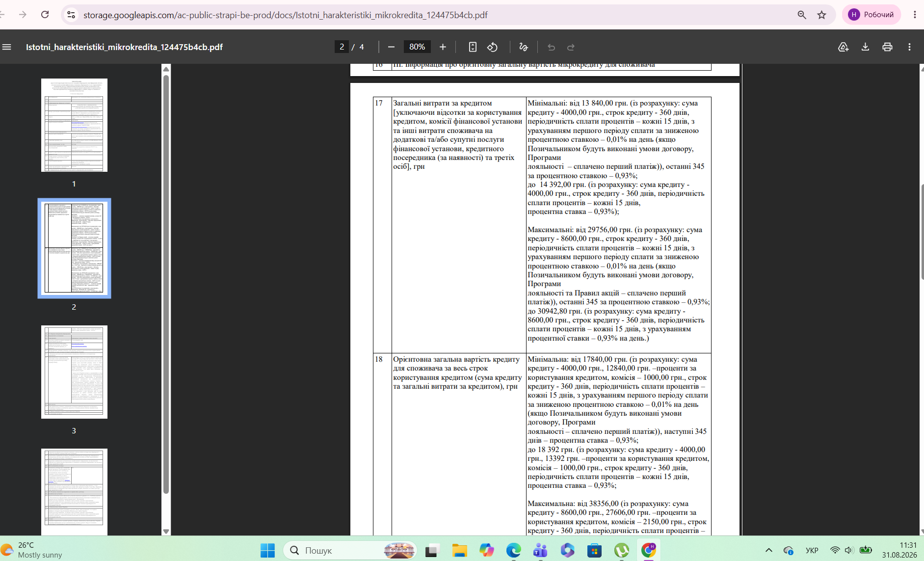Undo last annotation

click(551, 47)
